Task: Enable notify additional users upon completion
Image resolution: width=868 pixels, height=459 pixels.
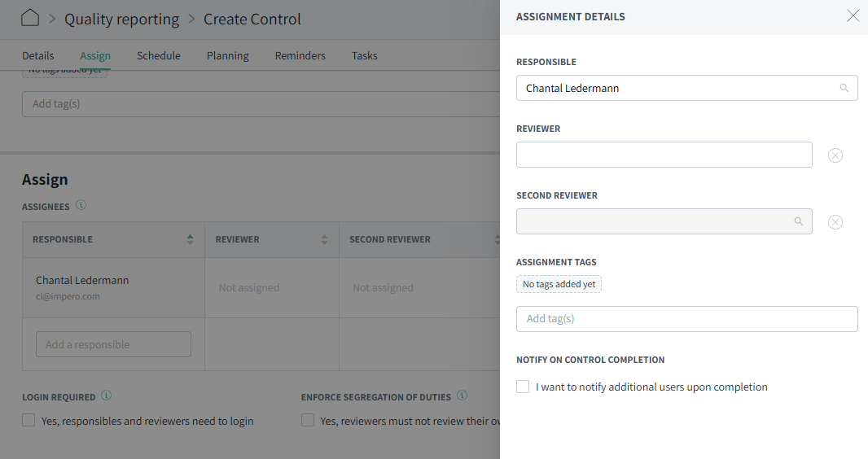Action: click(523, 387)
